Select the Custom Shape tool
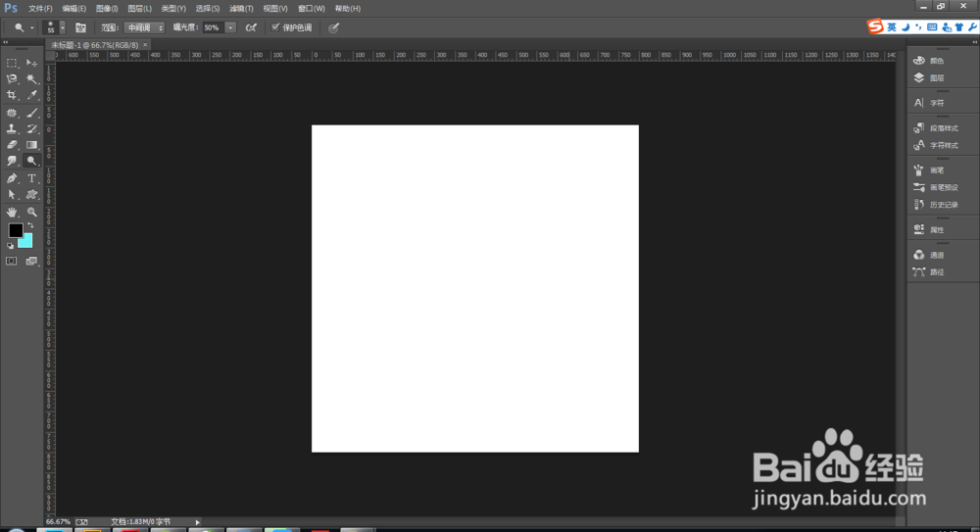Screen dimensions: 980x532 tap(32, 194)
